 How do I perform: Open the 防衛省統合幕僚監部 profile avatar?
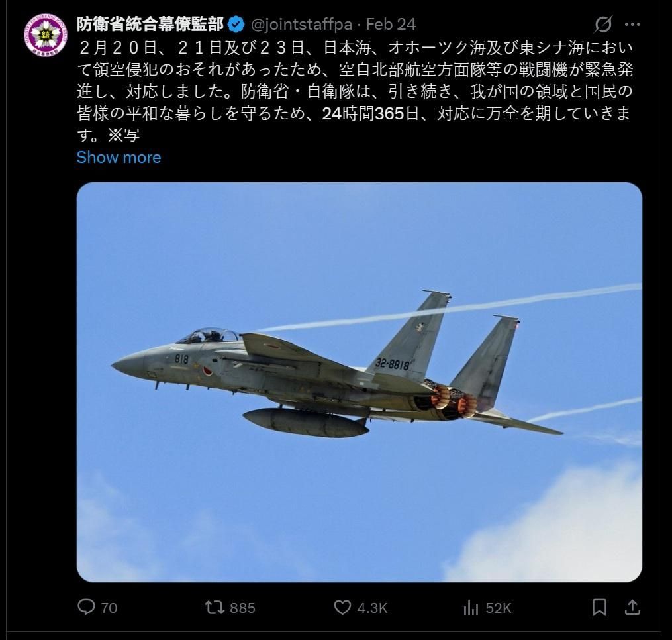46,35
